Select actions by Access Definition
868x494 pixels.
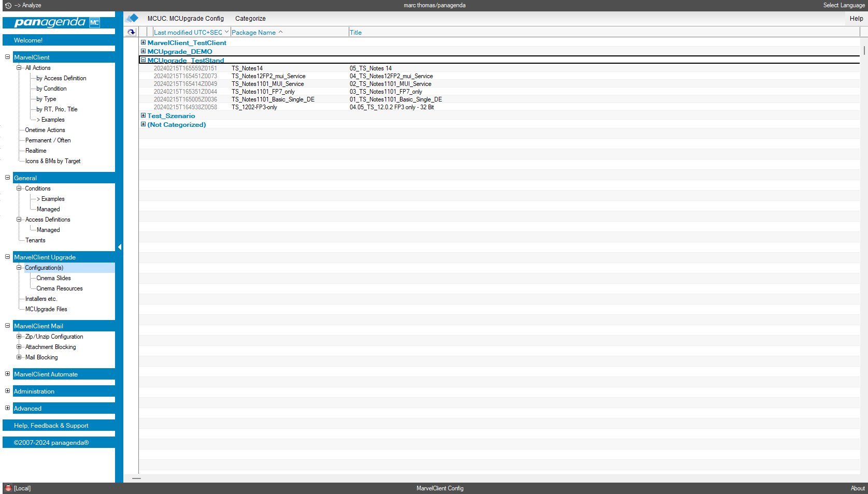click(61, 78)
